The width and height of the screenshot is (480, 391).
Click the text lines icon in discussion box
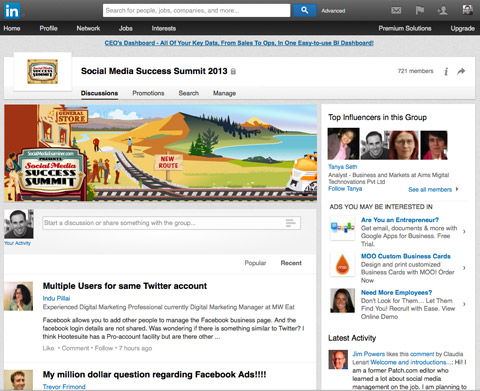pyautogui.click(x=291, y=223)
